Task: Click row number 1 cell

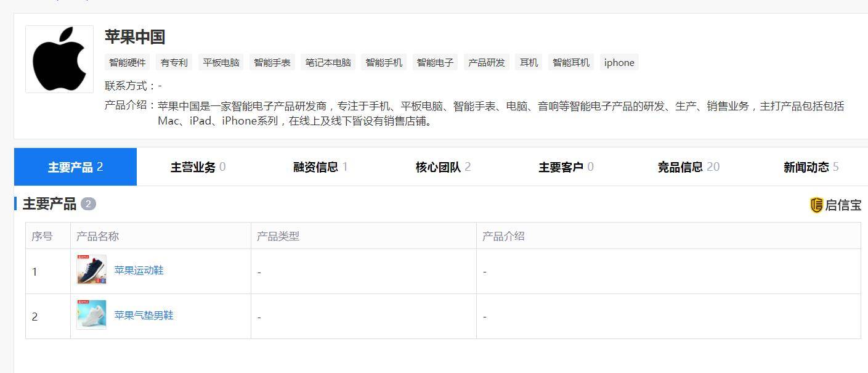Action: [x=48, y=271]
